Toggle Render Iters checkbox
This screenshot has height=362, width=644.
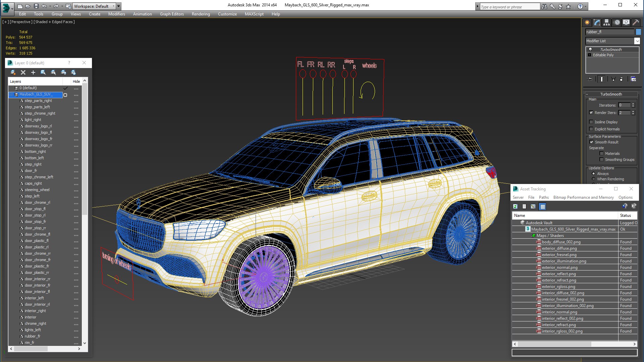click(x=591, y=113)
